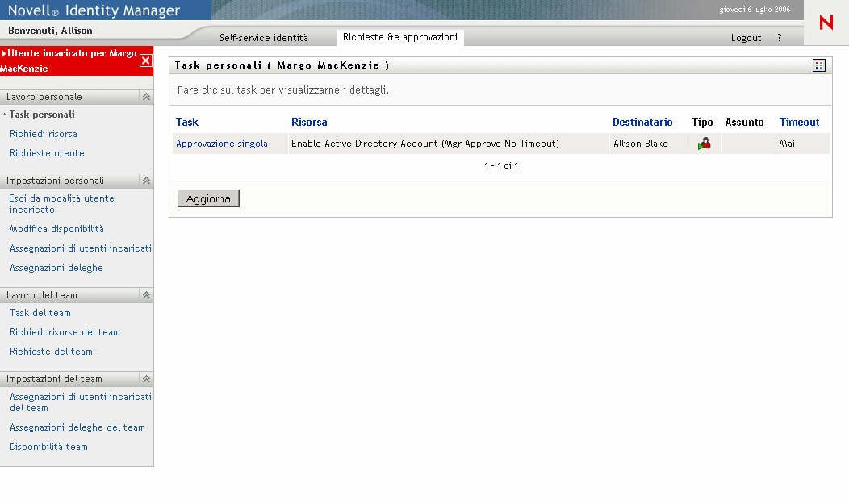Collapse the Lavoro personale section

[146, 97]
